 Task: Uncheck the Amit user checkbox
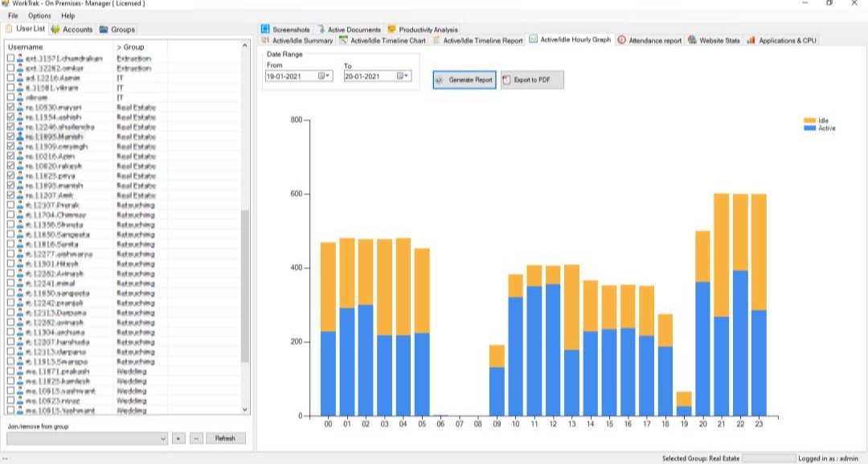(10, 195)
